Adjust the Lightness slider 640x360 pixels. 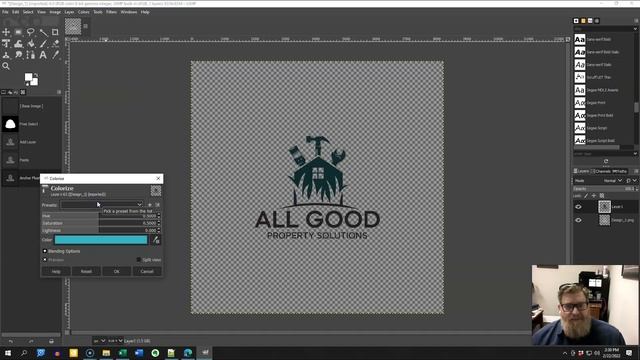coord(99,231)
